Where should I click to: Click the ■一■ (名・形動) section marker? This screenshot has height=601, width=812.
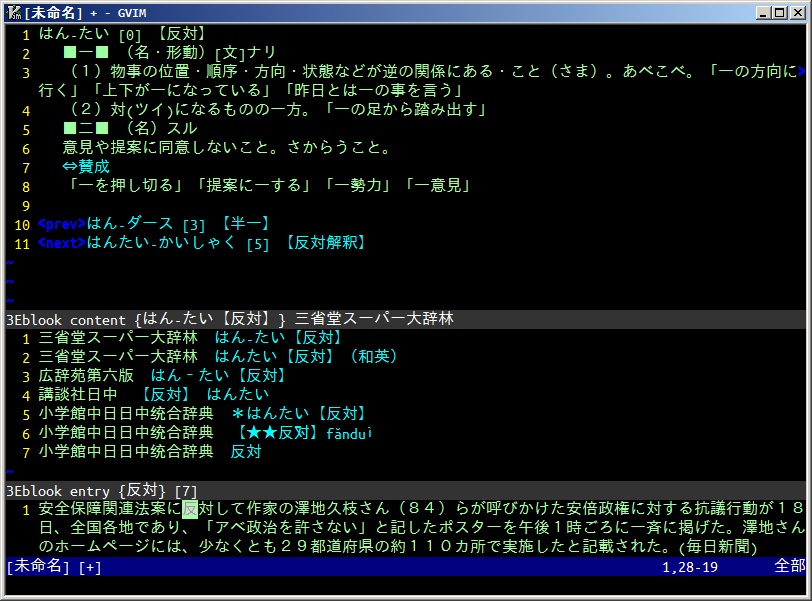[x=170, y=53]
